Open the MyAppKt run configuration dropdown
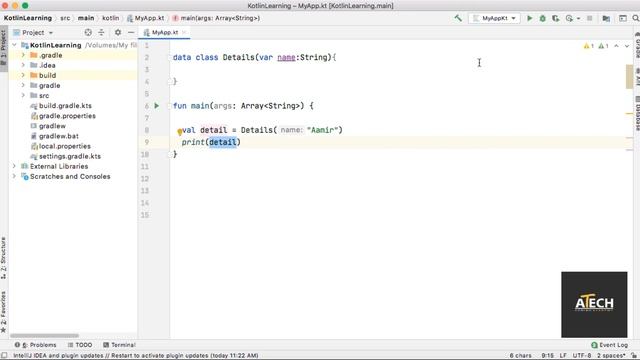The height and width of the screenshot is (360, 640). click(494, 18)
